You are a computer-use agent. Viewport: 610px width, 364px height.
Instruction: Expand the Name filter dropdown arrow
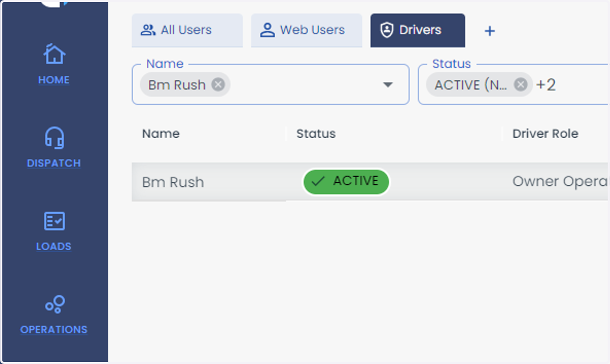pos(388,85)
